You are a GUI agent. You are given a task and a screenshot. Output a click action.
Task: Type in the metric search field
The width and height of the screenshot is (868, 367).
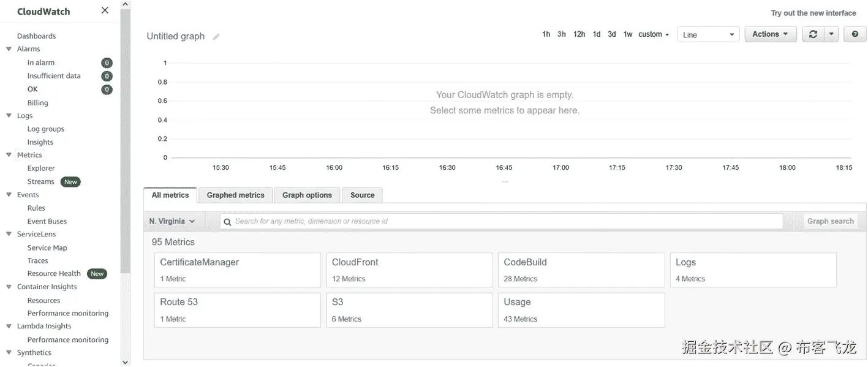[502, 221]
